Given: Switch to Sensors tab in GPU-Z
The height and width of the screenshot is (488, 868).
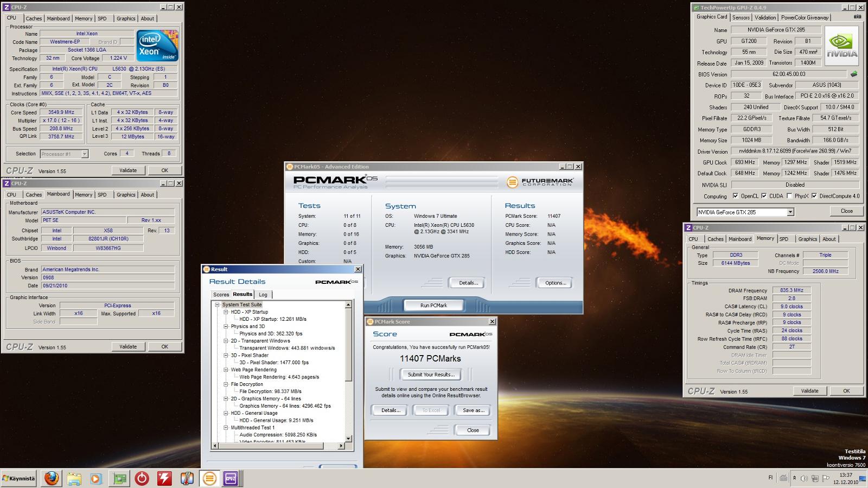Looking at the screenshot, I should (x=741, y=17).
